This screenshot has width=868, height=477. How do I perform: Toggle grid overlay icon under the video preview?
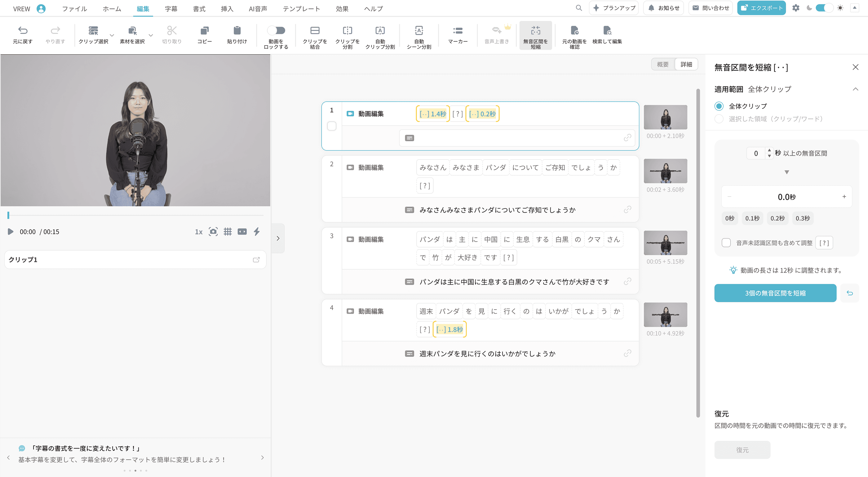(228, 232)
